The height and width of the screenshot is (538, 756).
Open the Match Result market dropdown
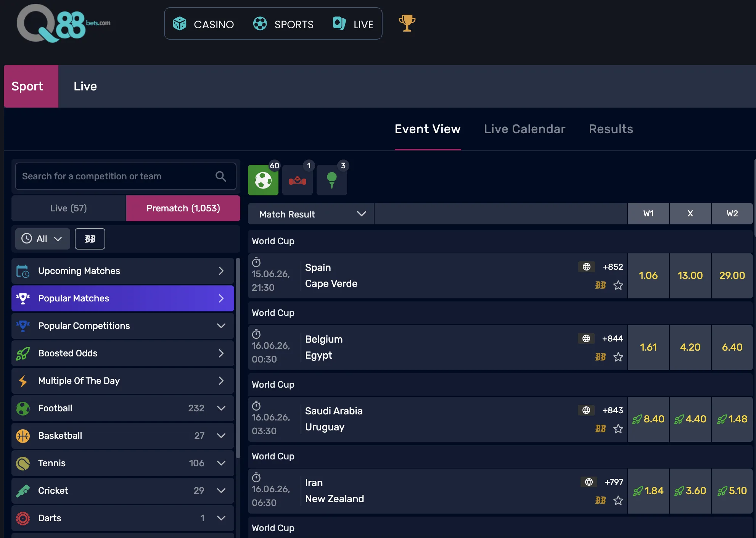[311, 214]
